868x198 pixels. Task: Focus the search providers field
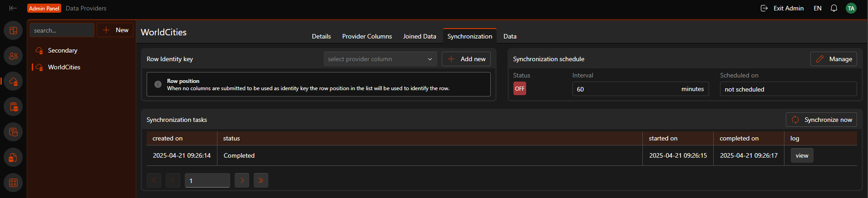(x=62, y=30)
